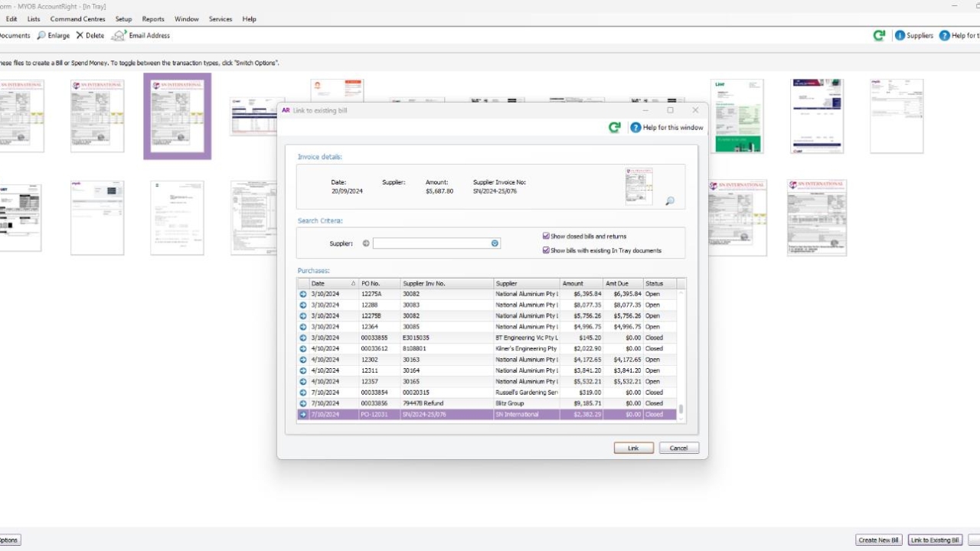This screenshot has width=980, height=551.
Task: Open Help for this window in dialog
Action: tap(667, 128)
